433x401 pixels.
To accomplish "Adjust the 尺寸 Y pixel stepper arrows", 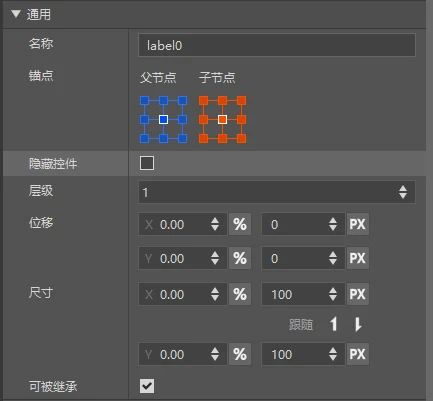I will (333, 354).
